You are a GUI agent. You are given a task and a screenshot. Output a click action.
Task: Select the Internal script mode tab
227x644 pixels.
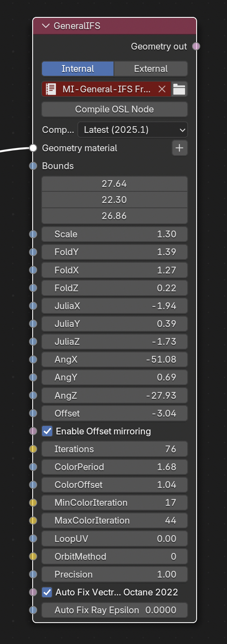pos(78,69)
